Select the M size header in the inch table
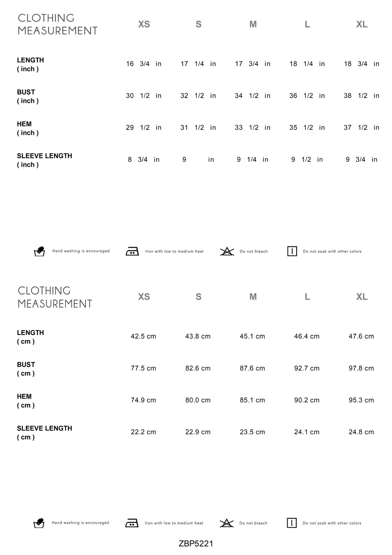 [x=253, y=24]
